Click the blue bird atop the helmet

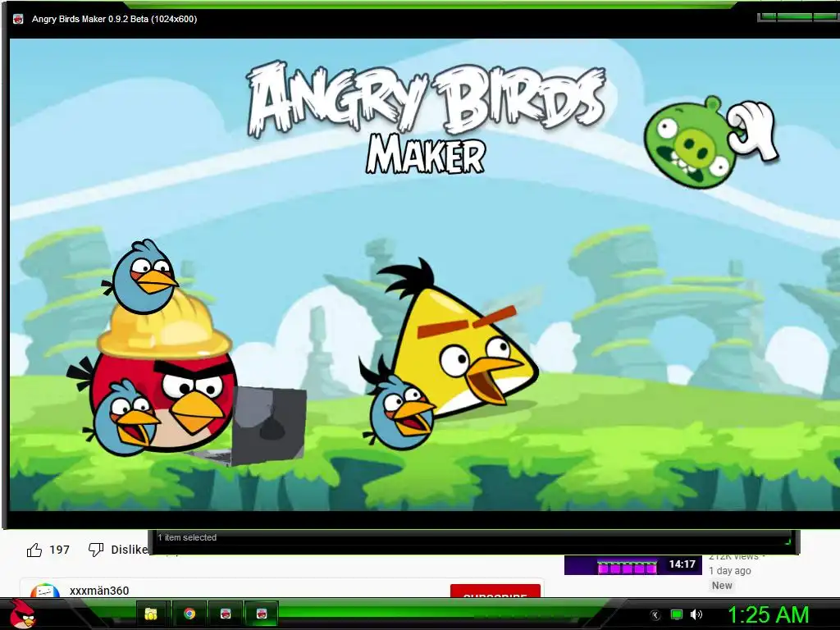point(143,276)
